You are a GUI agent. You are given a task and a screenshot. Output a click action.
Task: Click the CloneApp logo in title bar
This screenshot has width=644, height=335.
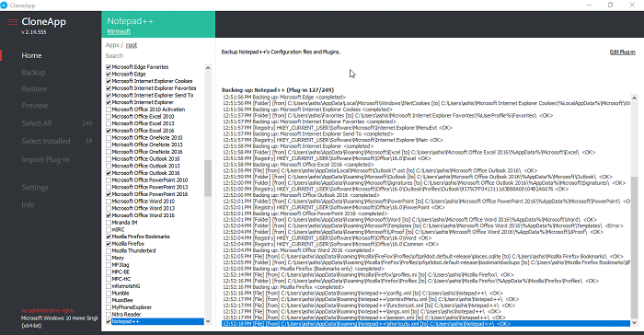point(4,5)
